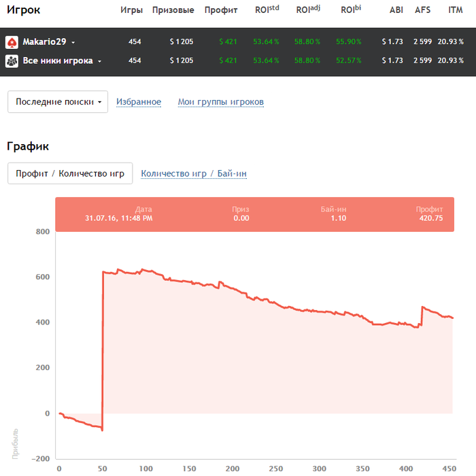Switch to 'Количество игр / Бай-ин' chart
The height and width of the screenshot is (476, 476).
(x=194, y=173)
